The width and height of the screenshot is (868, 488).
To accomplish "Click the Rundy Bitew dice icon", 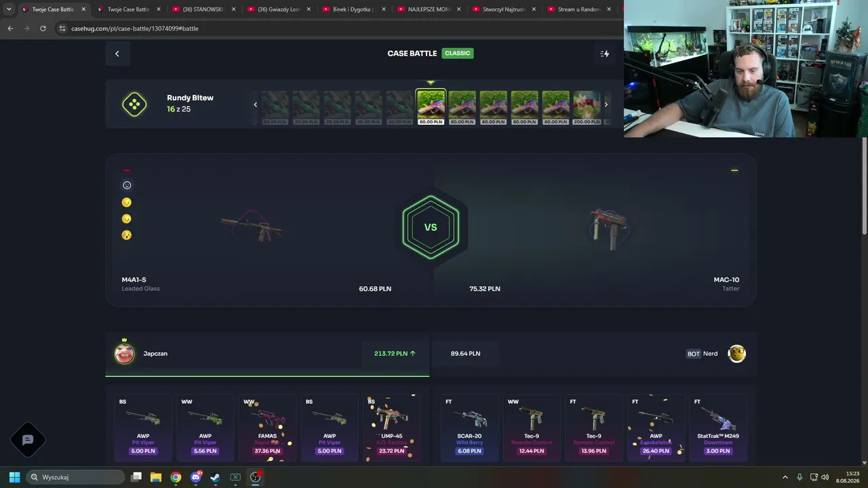I will (134, 104).
